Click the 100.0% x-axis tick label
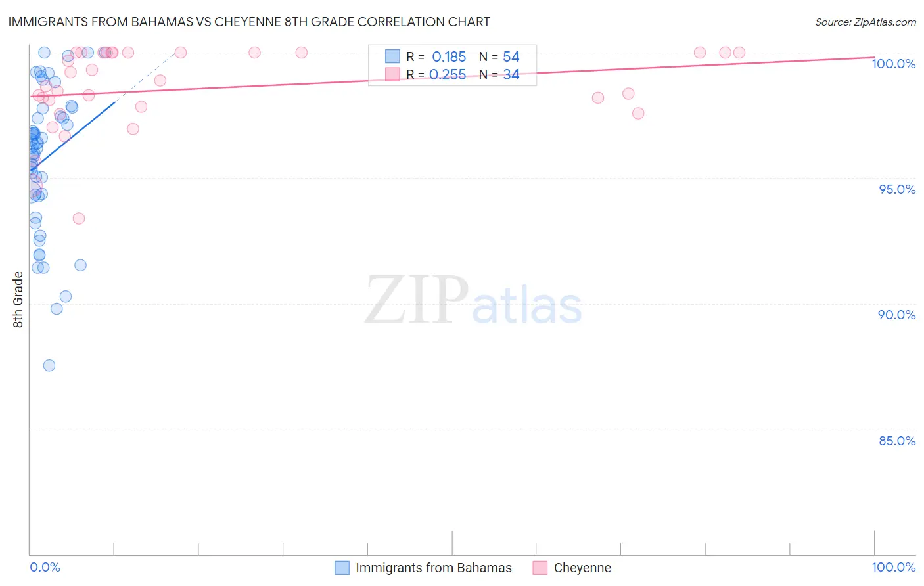 (893, 567)
